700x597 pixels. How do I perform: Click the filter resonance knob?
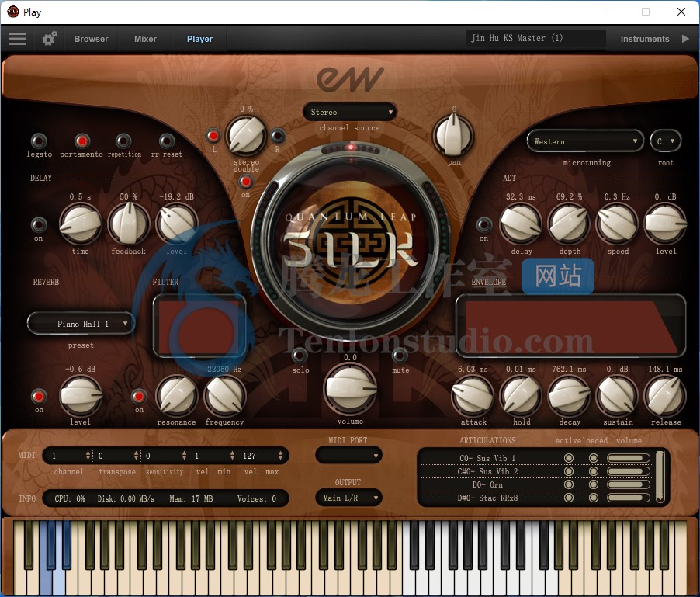coord(177,395)
